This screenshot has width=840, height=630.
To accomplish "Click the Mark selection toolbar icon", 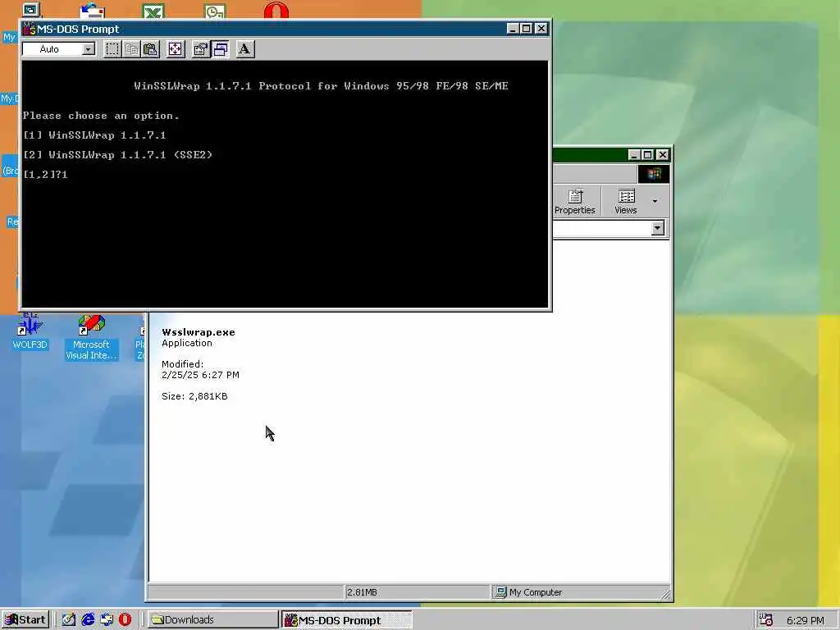I will pos(112,49).
